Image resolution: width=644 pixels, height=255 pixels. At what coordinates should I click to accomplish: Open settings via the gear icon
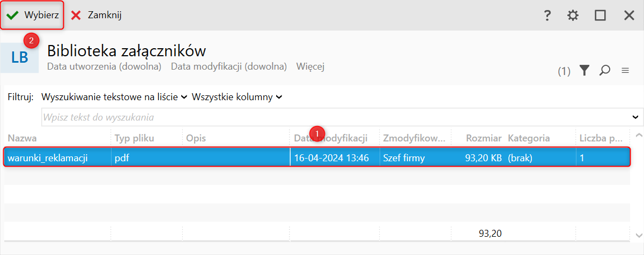(x=573, y=16)
